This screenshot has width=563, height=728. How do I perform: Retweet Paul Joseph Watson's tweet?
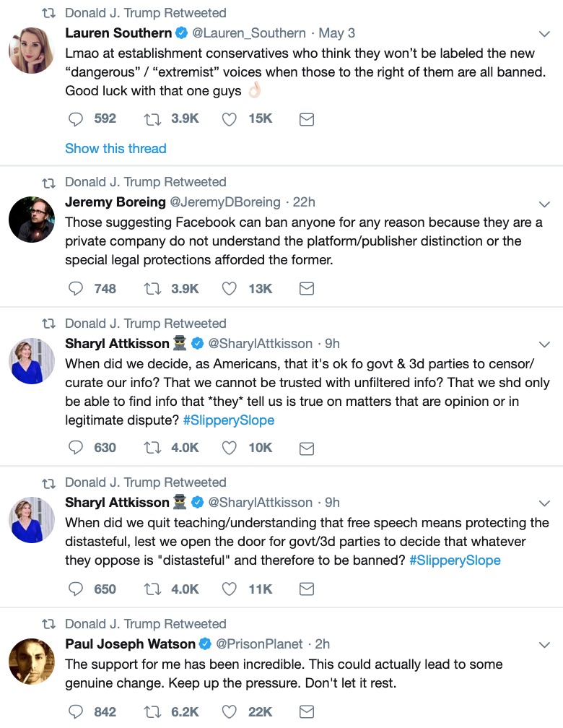point(153,712)
